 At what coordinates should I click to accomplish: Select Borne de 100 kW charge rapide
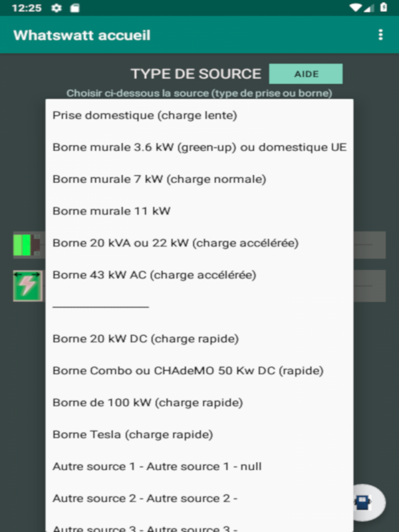click(x=199, y=402)
